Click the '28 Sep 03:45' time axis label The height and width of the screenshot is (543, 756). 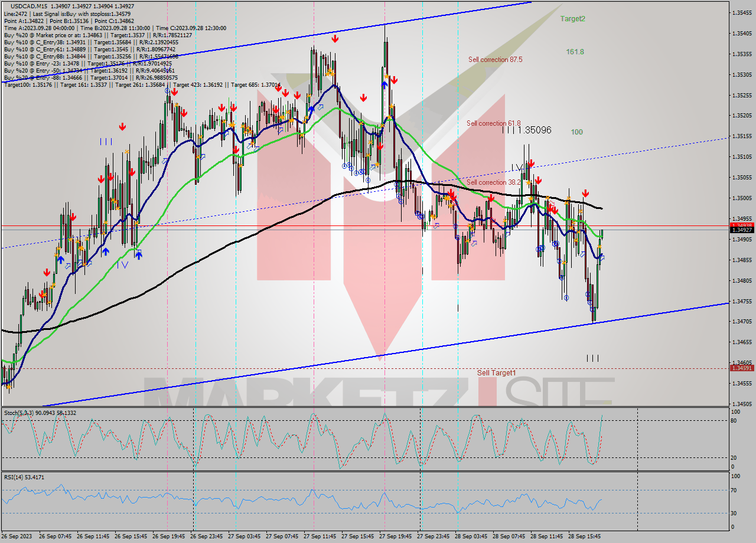tap(471, 537)
